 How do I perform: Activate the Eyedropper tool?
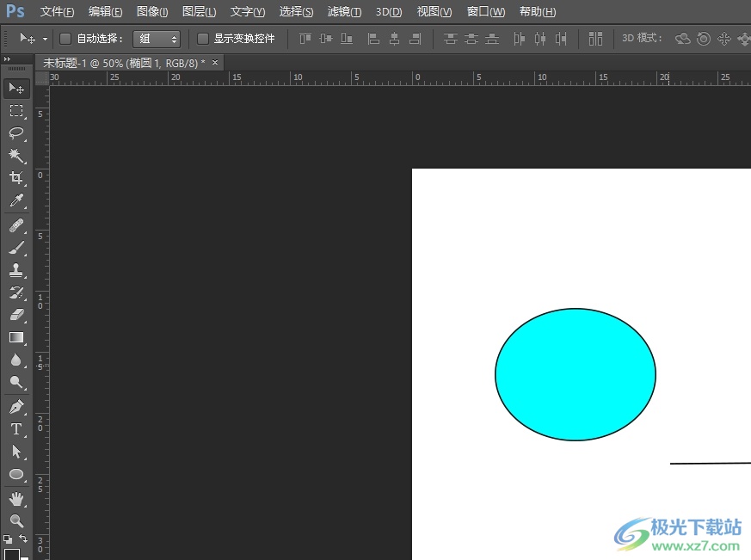click(x=15, y=201)
